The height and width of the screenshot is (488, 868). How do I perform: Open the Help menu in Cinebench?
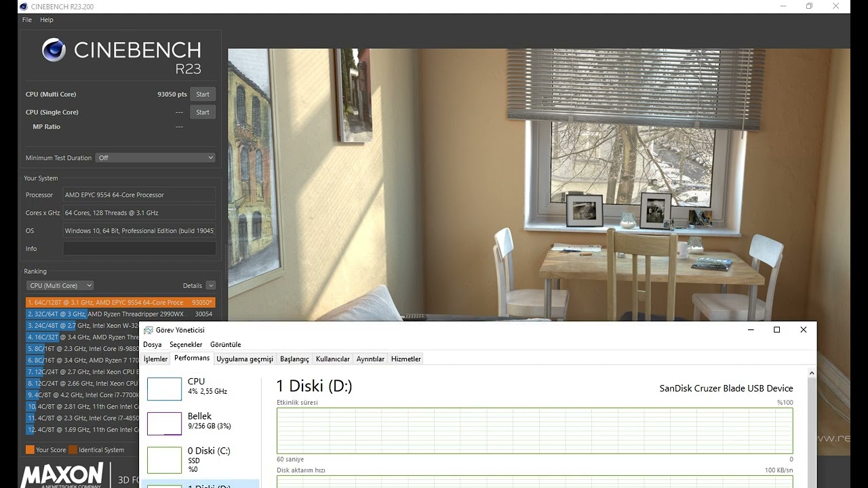[x=47, y=20]
